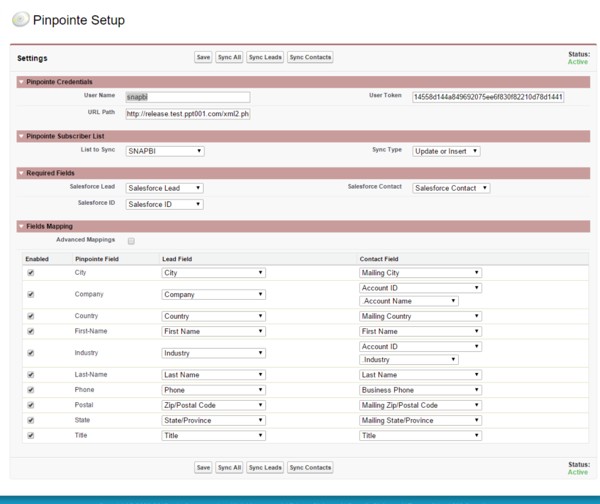
Task: Collapse the Fields Mapping section
Action: tap(21, 226)
